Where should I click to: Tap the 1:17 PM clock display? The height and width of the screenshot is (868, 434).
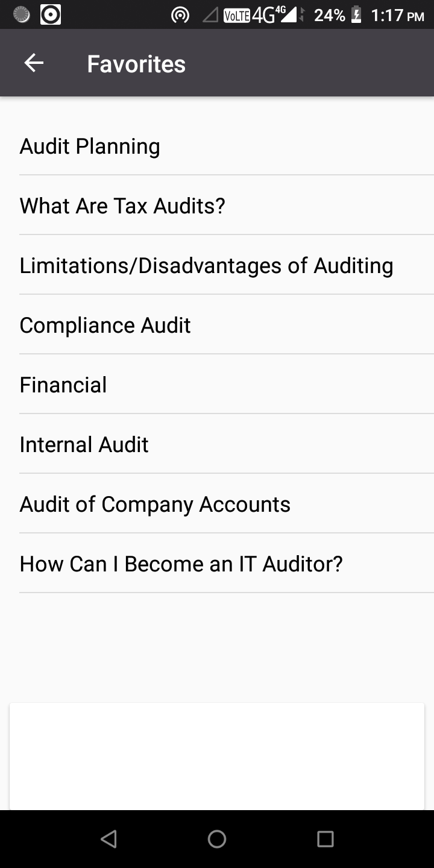(398, 15)
